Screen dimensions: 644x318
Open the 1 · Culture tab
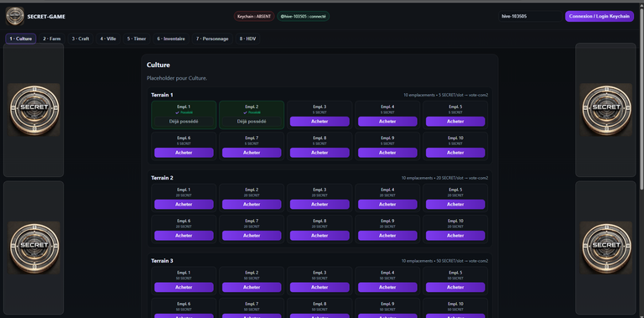point(20,39)
